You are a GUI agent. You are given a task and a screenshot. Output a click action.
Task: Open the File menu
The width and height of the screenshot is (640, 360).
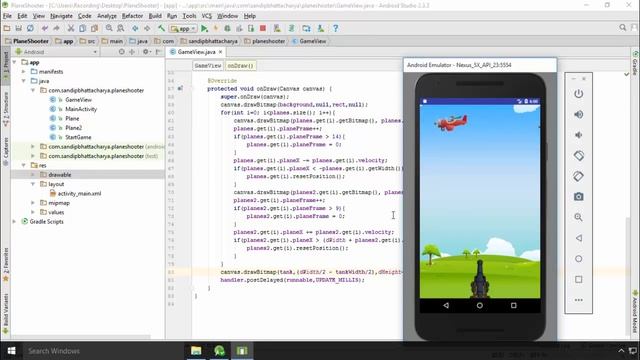(7, 16)
